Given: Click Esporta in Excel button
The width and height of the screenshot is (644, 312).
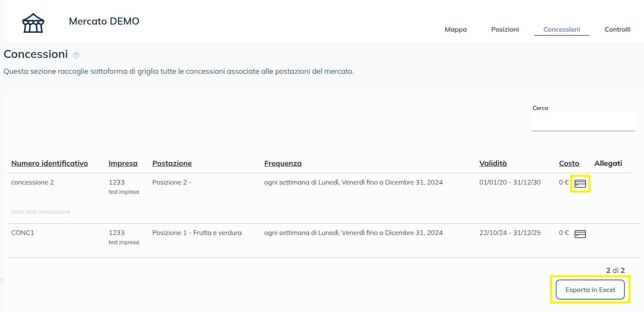Looking at the screenshot, I should click(x=590, y=290).
